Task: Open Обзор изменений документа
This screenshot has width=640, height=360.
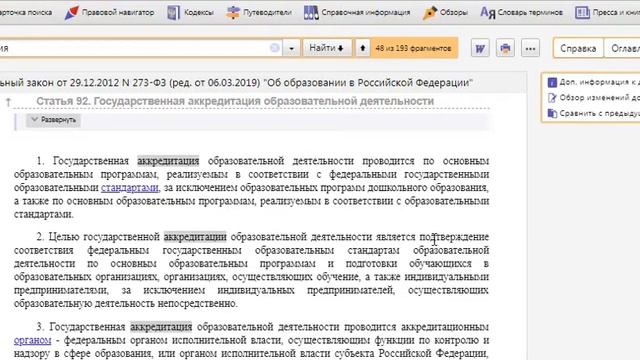Action: [593, 98]
